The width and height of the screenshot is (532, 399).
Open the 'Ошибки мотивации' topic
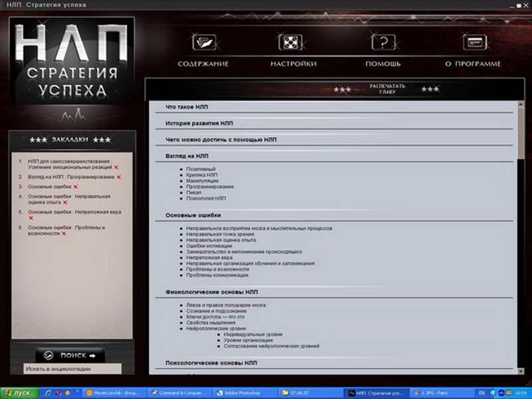click(x=209, y=246)
